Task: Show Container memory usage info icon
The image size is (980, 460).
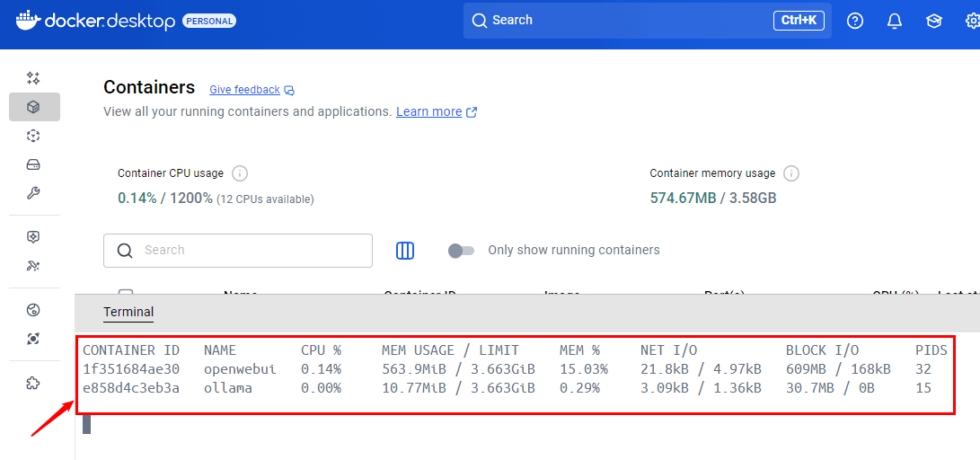Action: pos(790,173)
